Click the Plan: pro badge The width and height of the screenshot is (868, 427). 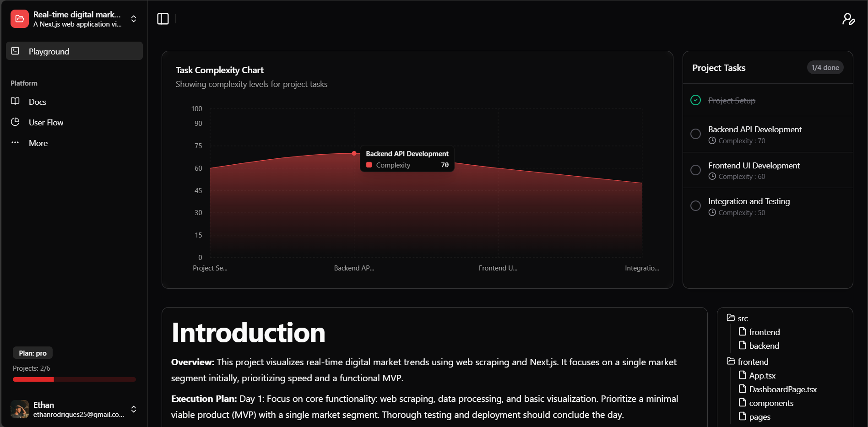click(x=33, y=353)
